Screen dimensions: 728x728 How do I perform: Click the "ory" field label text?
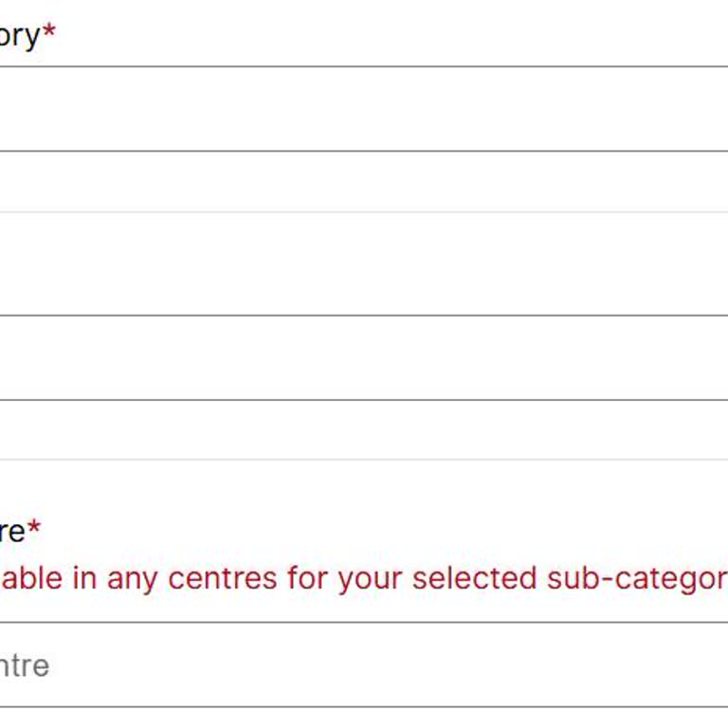point(19,36)
